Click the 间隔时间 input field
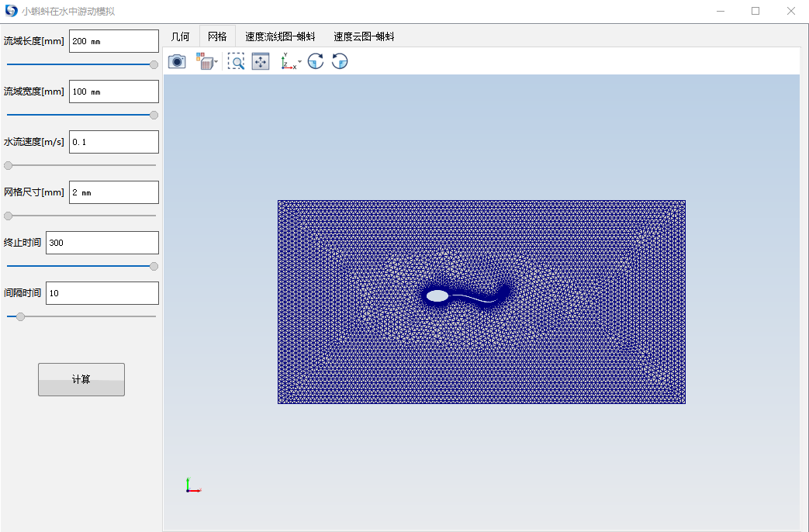809x532 pixels. tap(102, 293)
